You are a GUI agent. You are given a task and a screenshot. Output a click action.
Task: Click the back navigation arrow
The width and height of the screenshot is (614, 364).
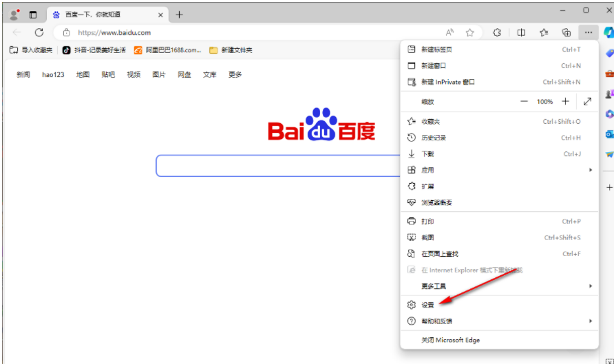tap(17, 32)
